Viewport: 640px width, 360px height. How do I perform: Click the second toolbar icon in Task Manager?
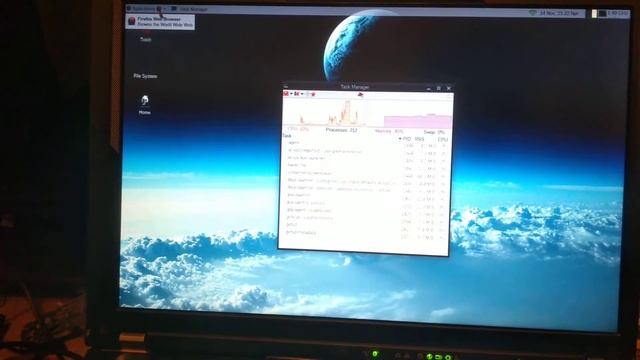click(297, 94)
